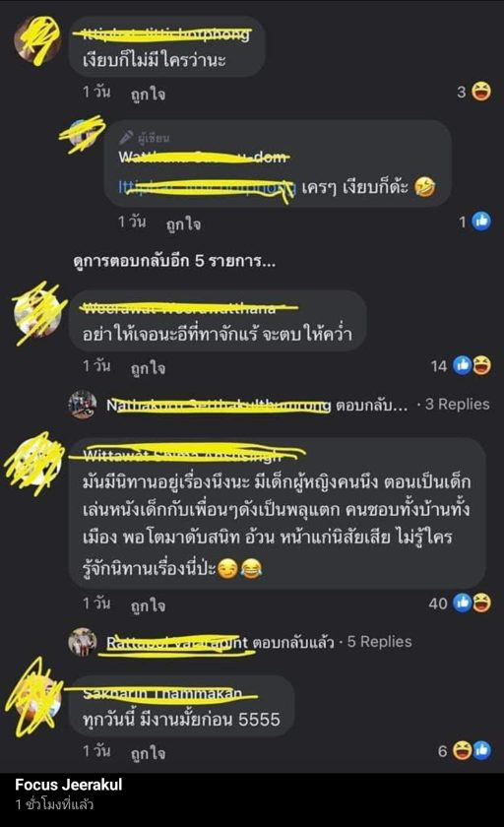
Task: Click the small avatar beside '3 Replies'
Action: click(83, 405)
